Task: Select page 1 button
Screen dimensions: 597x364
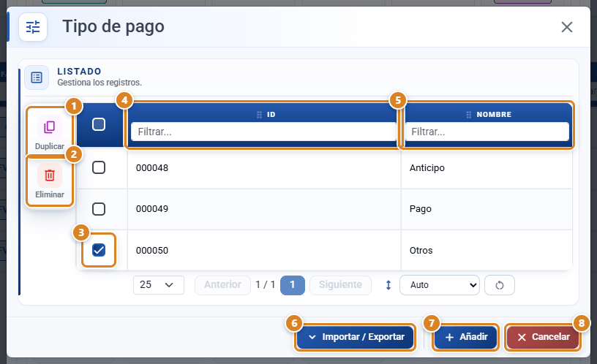Action: pos(293,285)
